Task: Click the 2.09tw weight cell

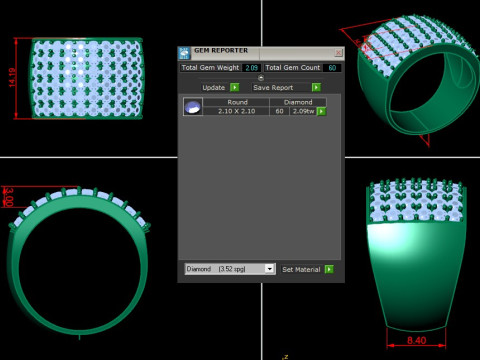Action: click(x=303, y=111)
